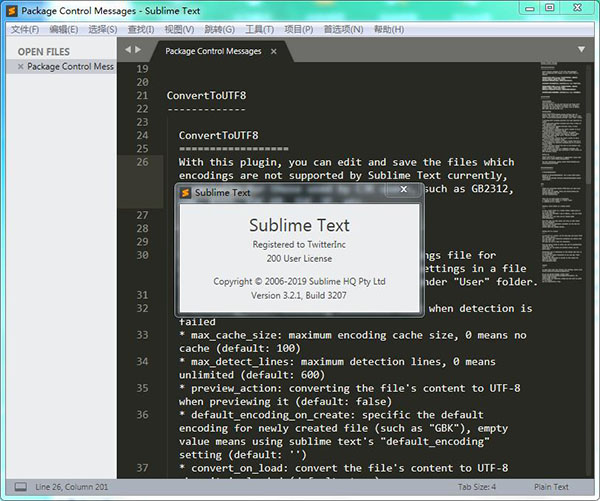
Task: Click the minimap code overview
Action: pyautogui.click(x=562, y=172)
